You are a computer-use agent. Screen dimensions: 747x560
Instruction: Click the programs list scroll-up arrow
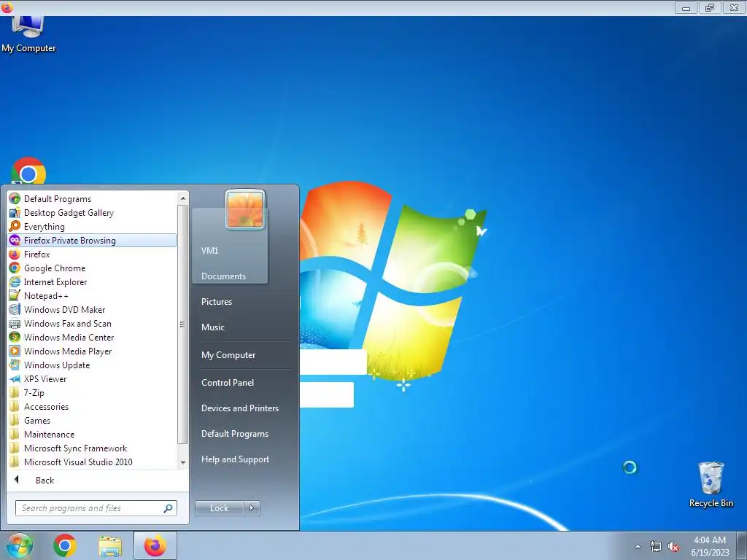(x=183, y=198)
